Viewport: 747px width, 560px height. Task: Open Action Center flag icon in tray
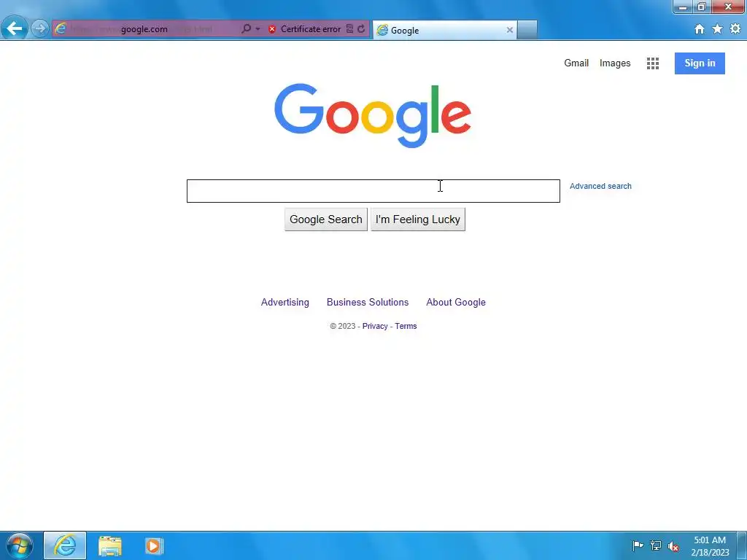tap(638, 545)
